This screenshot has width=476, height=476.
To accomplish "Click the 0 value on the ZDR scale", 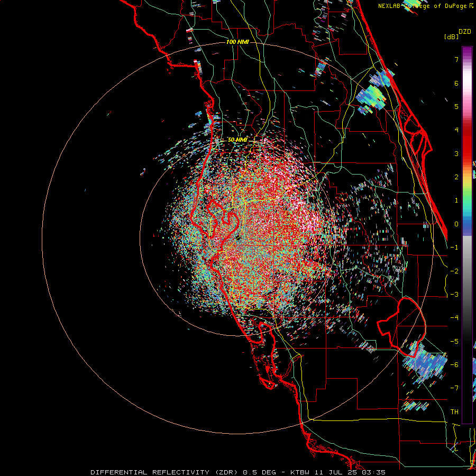I will point(456,224).
